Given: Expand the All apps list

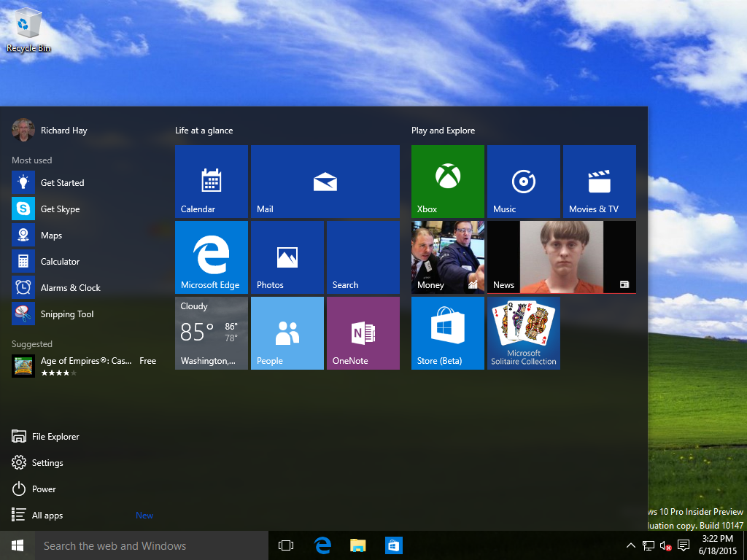Looking at the screenshot, I should coord(47,516).
